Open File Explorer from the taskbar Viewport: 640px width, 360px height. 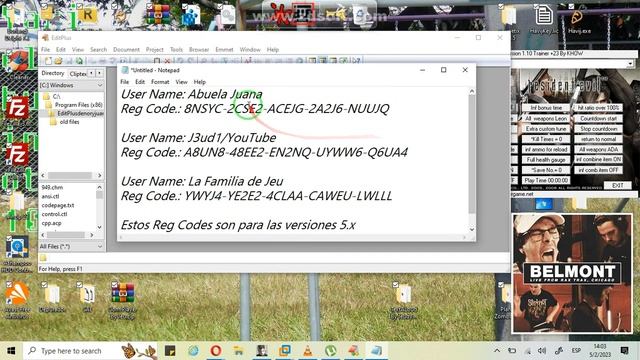pyautogui.click(x=238, y=351)
